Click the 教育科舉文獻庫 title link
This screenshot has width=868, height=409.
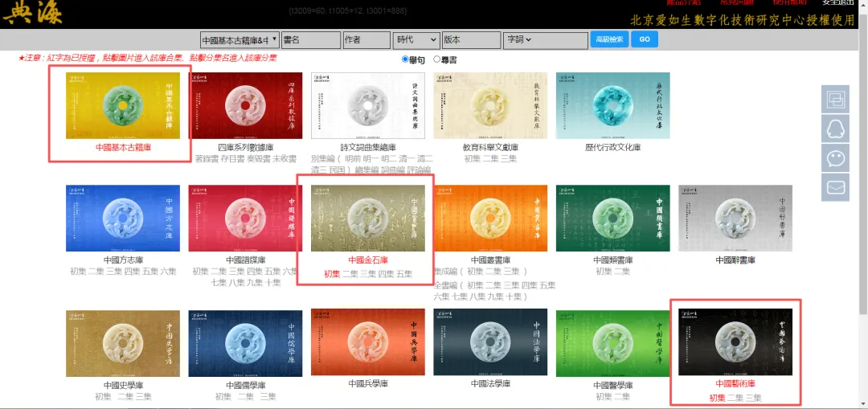point(490,148)
